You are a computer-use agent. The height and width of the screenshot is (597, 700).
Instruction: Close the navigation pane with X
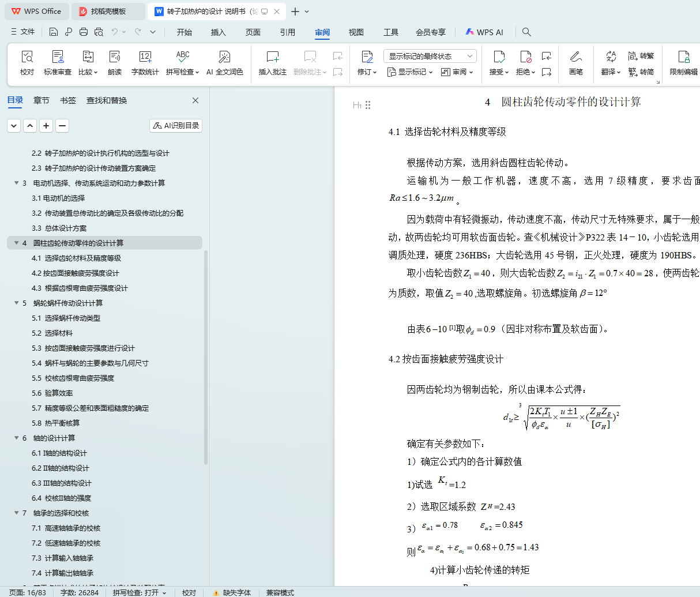[195, 100]
